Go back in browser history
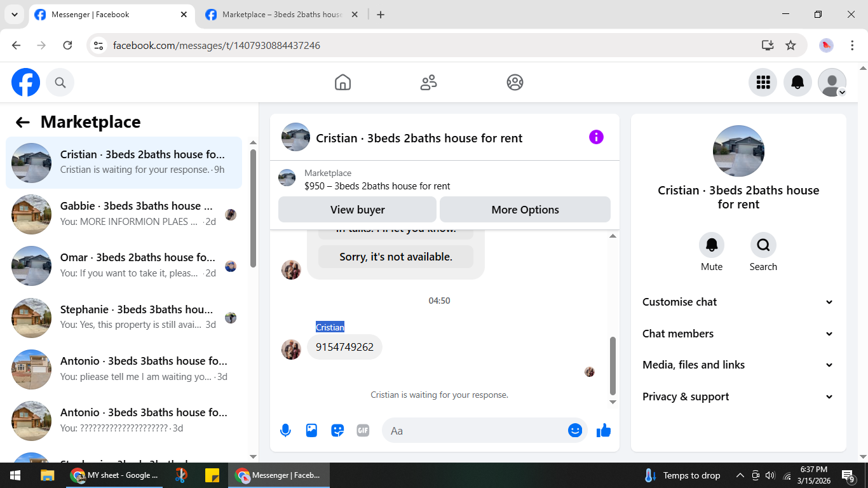This screenshot has width=868, height=488. pyautogui.click(x=17, y=45)
